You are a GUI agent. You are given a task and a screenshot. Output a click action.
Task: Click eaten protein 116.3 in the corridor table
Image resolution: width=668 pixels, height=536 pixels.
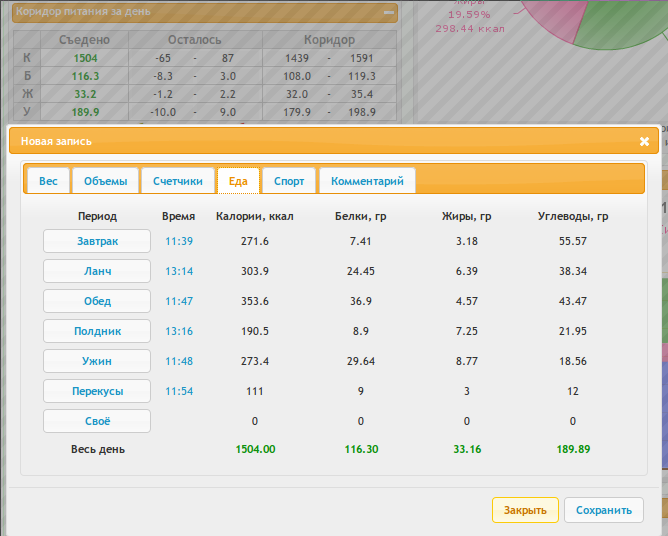point(85,76)
